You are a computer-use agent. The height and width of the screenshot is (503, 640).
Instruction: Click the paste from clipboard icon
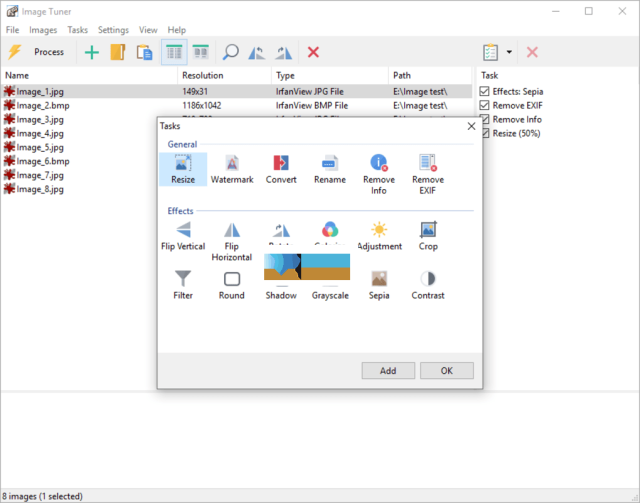click(144, 52)
